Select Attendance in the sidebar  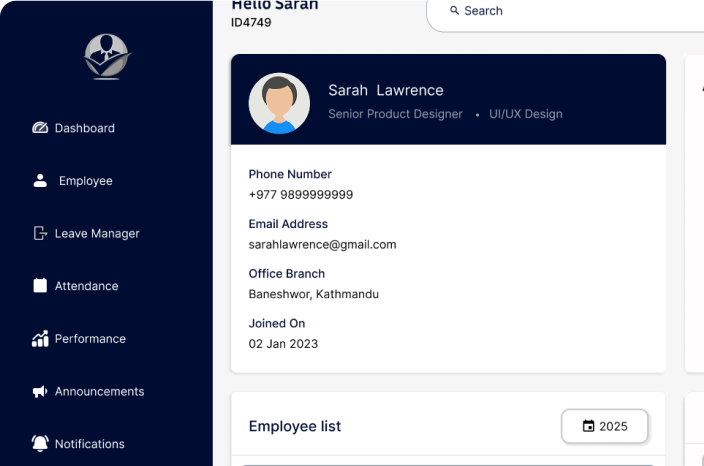tap(86, 286)
